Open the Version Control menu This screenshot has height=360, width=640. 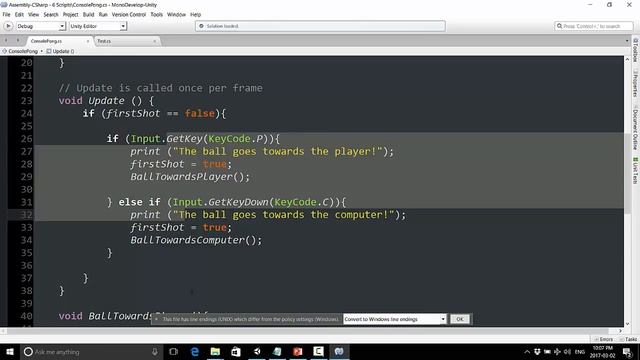click(x=129, y=15)
